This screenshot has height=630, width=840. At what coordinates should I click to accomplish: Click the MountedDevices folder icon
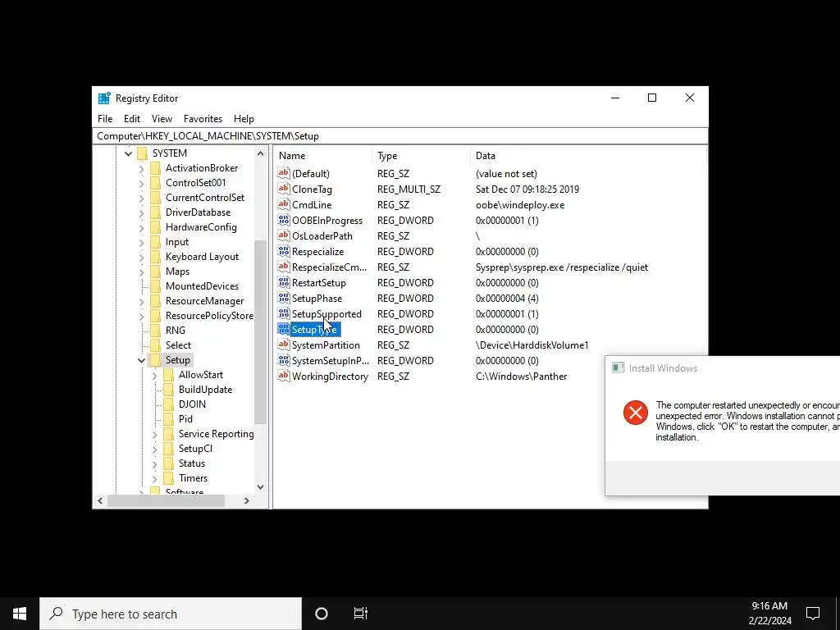[x=155, y=286]
